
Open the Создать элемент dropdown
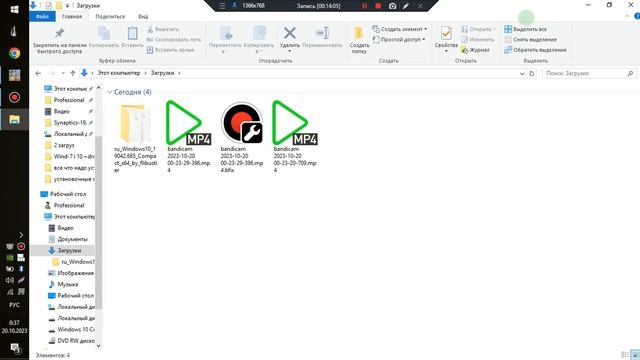(399, 29)
